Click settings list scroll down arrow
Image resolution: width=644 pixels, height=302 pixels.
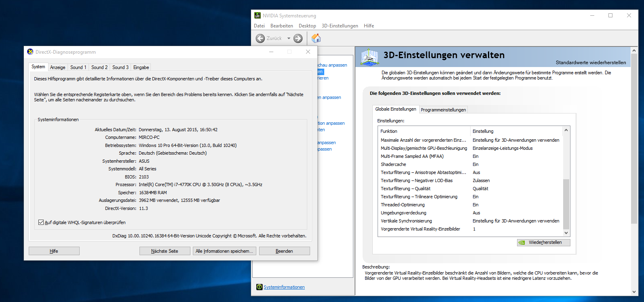pos(566,233)
